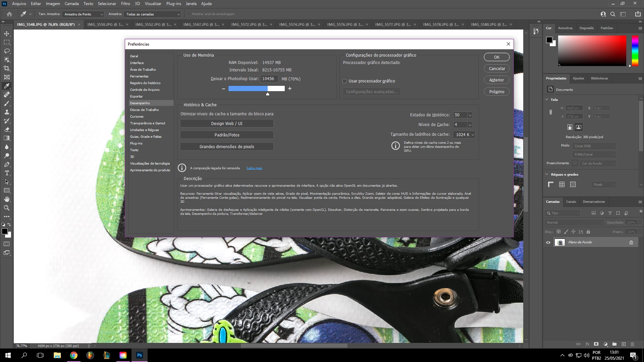
Task: Click the Padrão/Fotos button
Action: 227,135
